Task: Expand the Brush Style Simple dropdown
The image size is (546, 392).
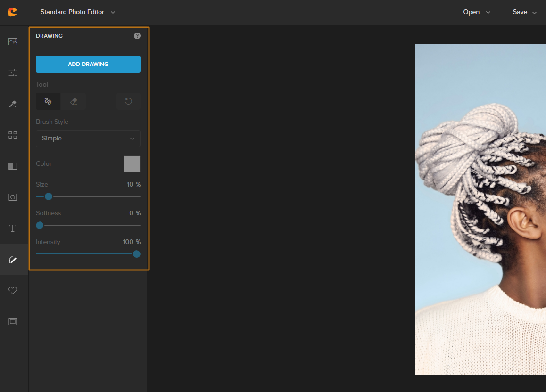Action: coord(88,139)
